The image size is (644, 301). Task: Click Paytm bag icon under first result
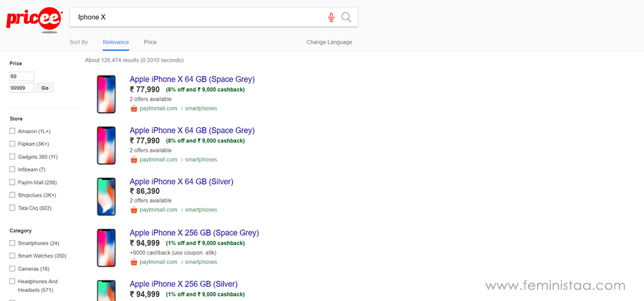[x=133, y=109]
